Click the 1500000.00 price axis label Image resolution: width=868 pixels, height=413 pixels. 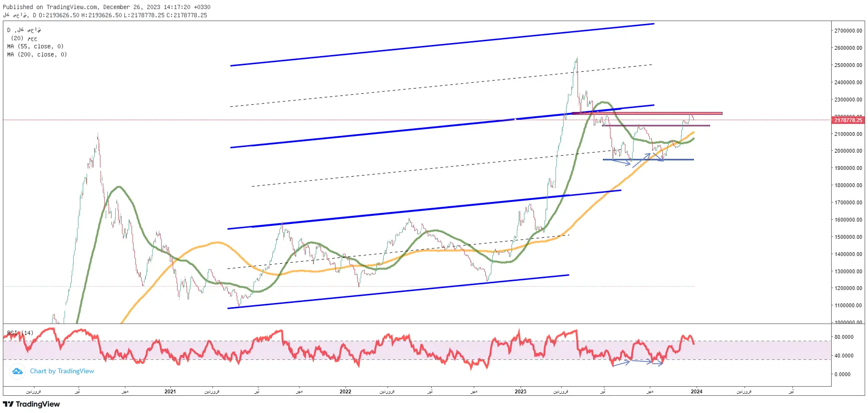point(848,237)
